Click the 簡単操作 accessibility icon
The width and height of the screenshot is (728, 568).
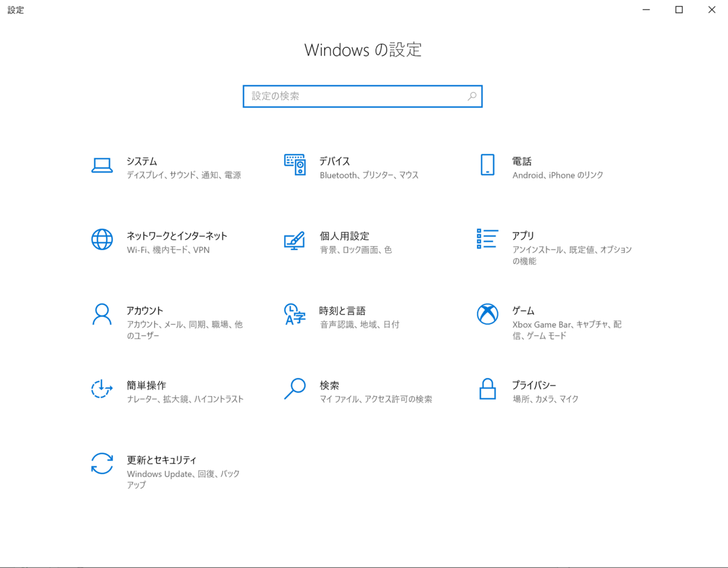click(102, 389)
